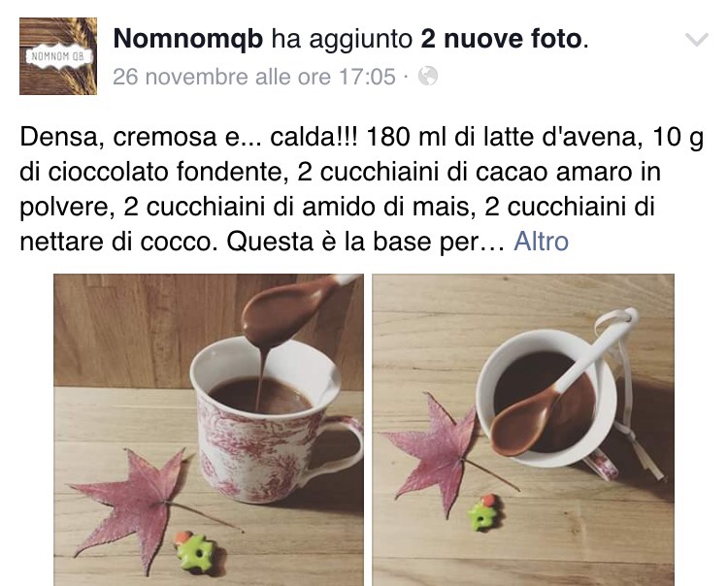Click the NOMNOM QB logo label in avatar
The height and width of the screenshot is (586, 728).
tap(57, 57)
